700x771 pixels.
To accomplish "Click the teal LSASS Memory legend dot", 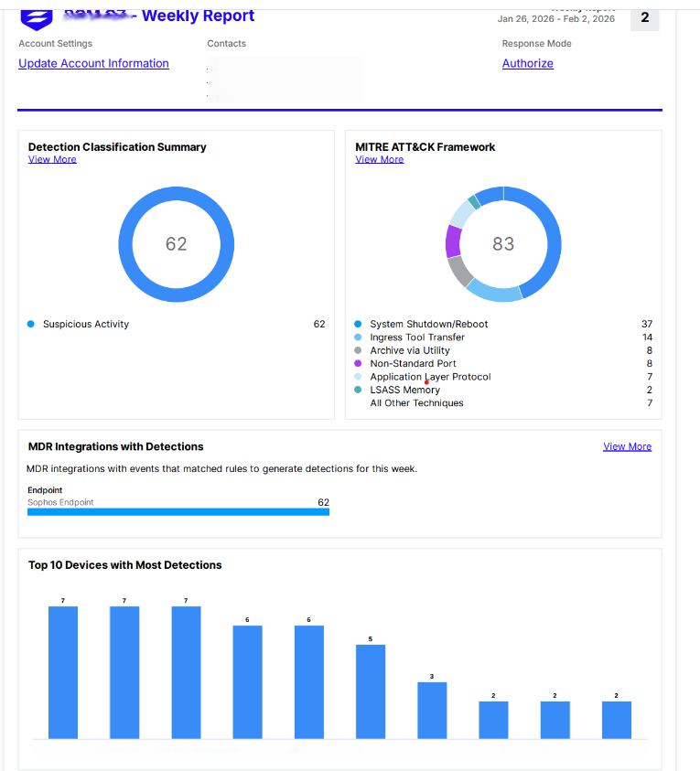I will pyautogui.click(x=358, y=390).
